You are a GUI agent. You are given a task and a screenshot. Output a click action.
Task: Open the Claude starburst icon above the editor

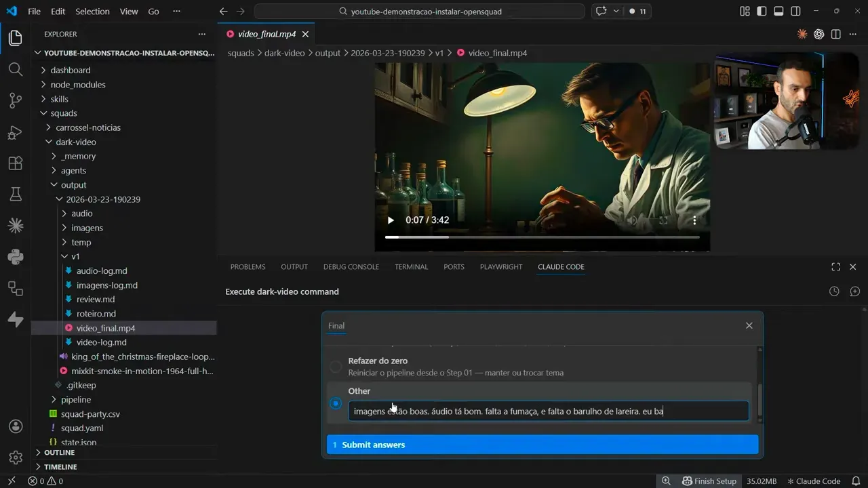tap(802, 33)
